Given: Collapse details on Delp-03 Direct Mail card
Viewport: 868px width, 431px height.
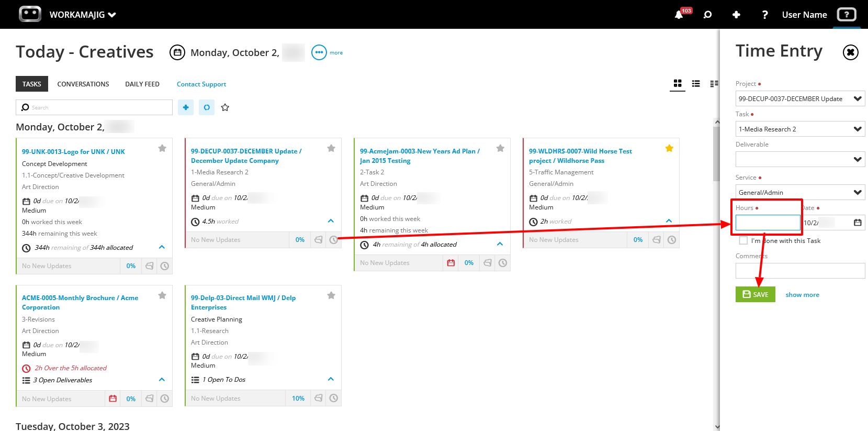Looking at the screenshot, I should point(331,379).
